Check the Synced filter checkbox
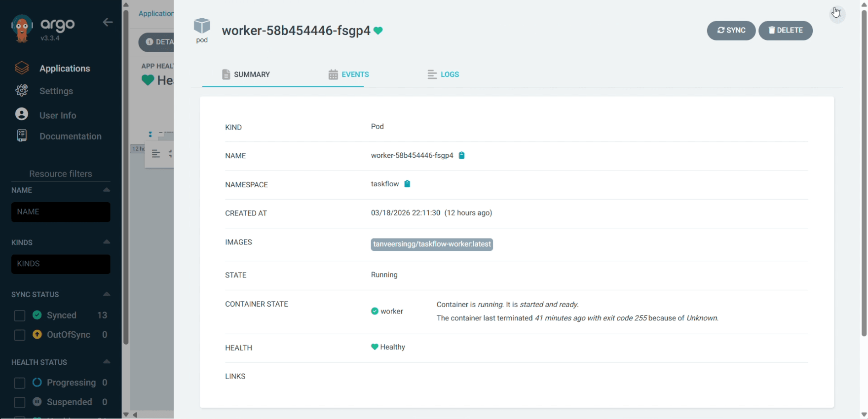This screenshot has height=419, width=868. (x=20, y=315)
